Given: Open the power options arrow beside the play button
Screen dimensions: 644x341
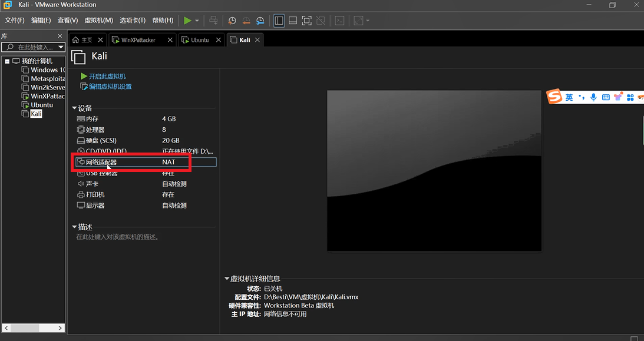Looking at the screenshot, I should pos(197,21).
